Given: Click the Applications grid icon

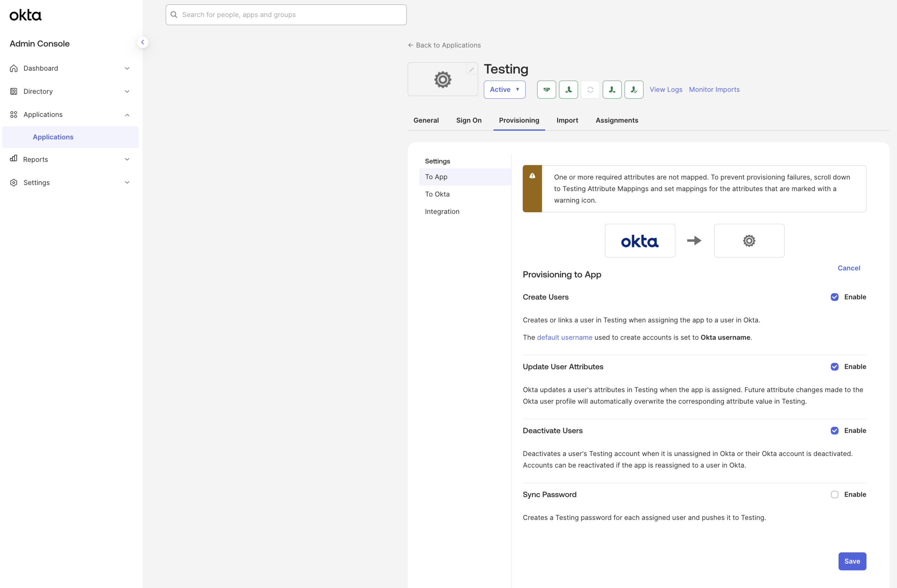Looking at the screenshot, I should [14, 114].
